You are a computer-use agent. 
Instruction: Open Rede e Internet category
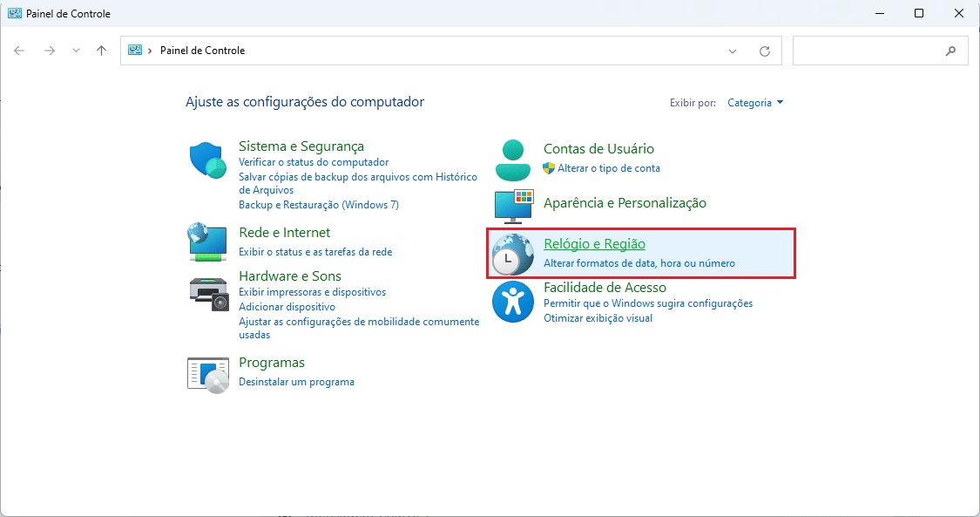click(284, 233)
